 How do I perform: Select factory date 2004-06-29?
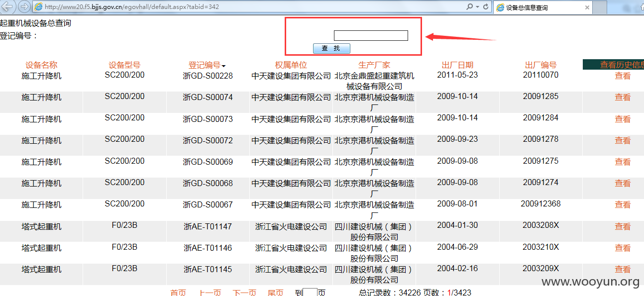457,247
